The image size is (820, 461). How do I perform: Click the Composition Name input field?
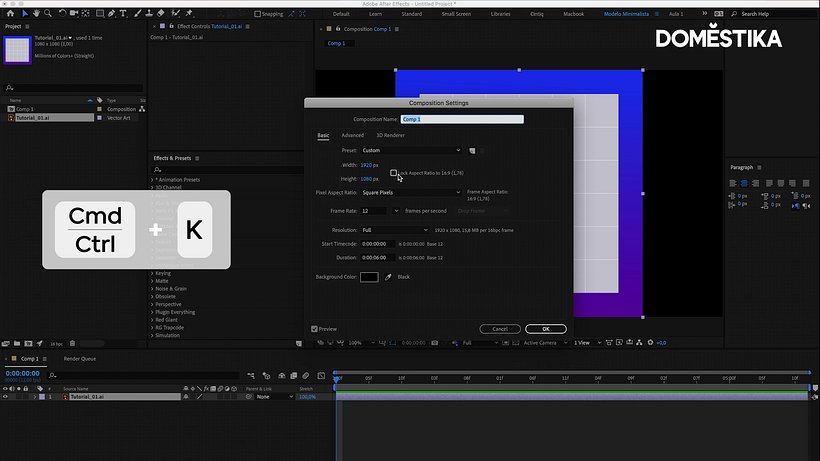pyautogui.click(x=462, y=119)
